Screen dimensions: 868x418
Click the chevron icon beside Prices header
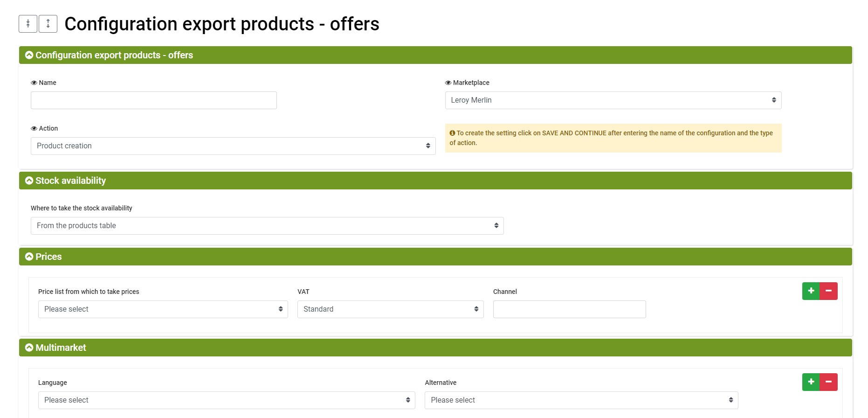(x=29, y=257)
